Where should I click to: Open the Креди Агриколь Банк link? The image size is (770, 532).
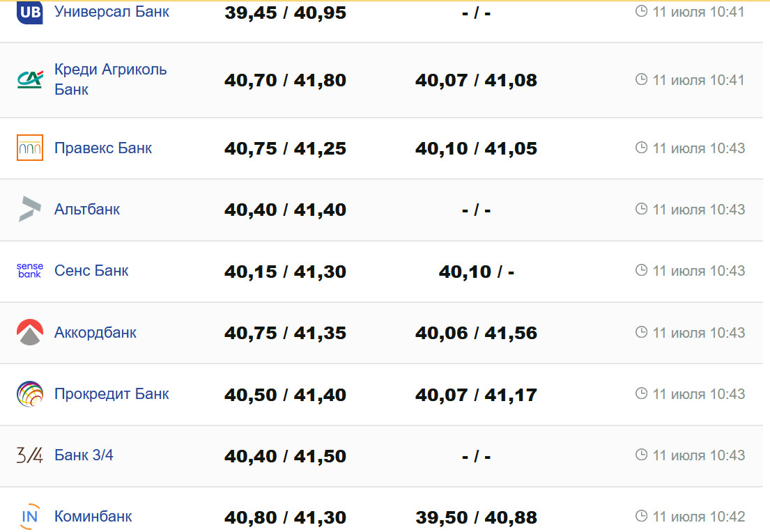click(110, 79)
